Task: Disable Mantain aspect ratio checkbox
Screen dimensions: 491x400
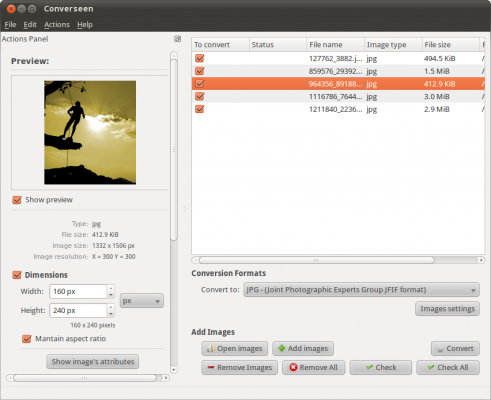Action: point(27,339)
